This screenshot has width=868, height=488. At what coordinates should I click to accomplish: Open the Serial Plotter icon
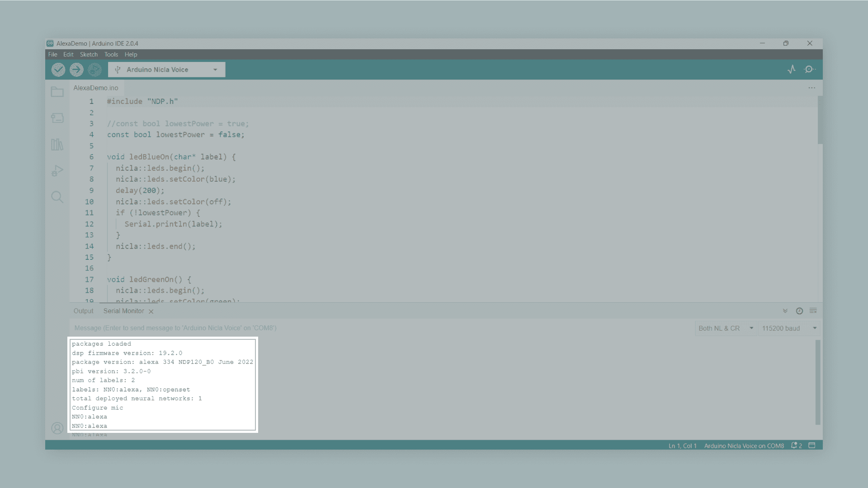click(x=792, y=69)
